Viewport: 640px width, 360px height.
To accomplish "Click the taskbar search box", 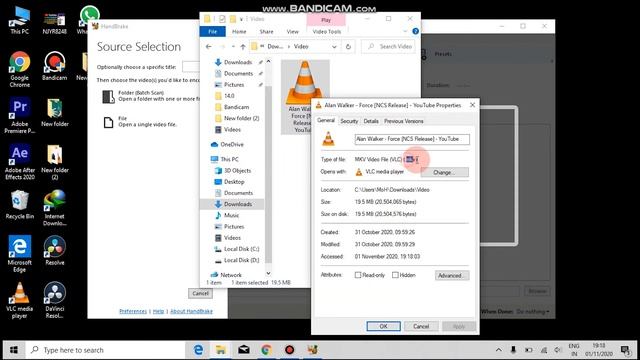I will [x=105, y=350].
